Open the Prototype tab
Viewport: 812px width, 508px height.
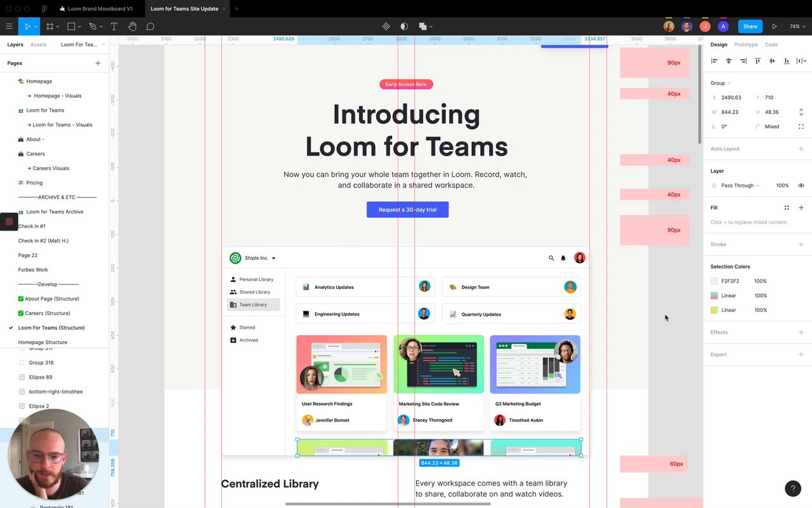(746, 44)
